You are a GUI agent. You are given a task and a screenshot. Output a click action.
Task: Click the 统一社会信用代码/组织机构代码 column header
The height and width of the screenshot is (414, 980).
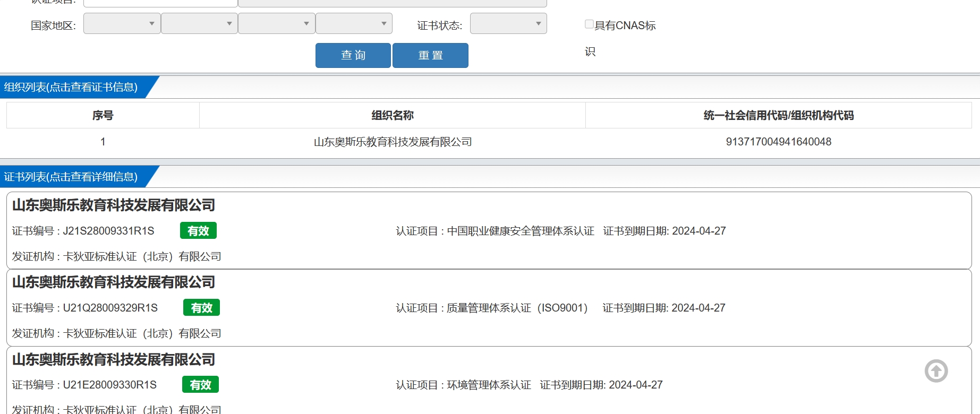point(779,115)
